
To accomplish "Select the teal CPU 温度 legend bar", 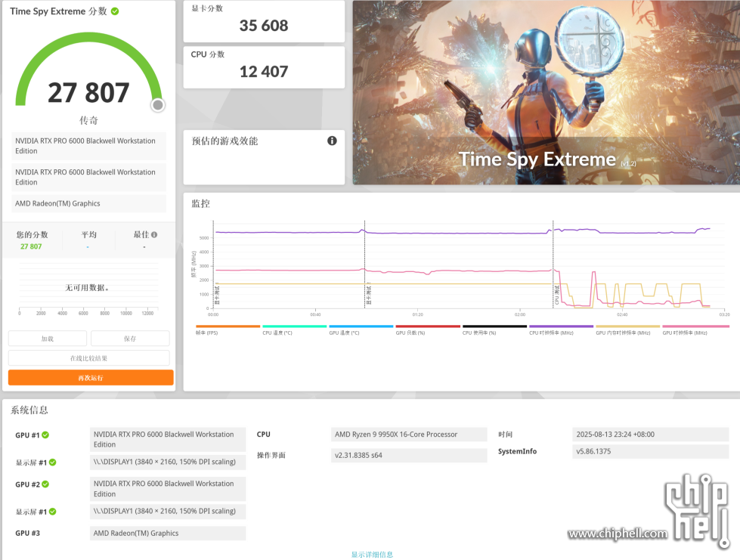I will [295, 326].
